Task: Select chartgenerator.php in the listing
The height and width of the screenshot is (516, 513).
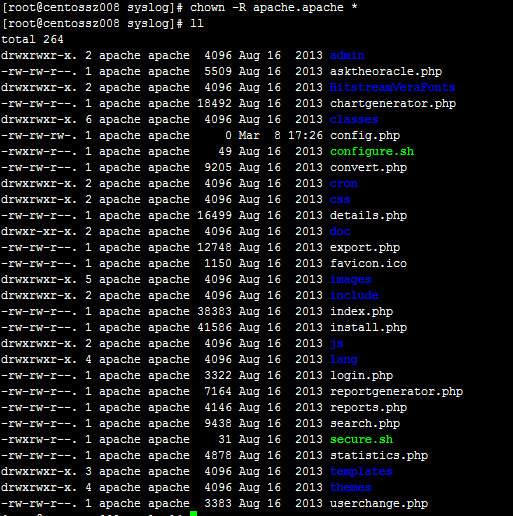Action: (393, 104)
